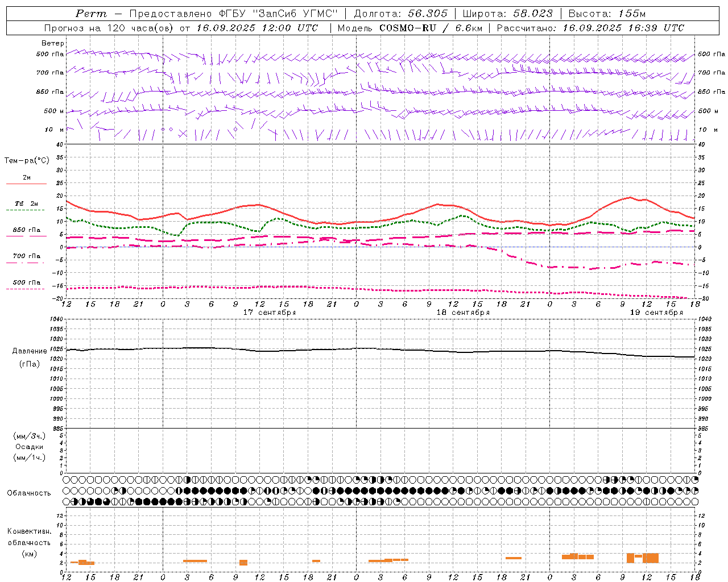Click the "Perm" station title
The width and height of the screenshot is (728, 582).
click(91, 14)
